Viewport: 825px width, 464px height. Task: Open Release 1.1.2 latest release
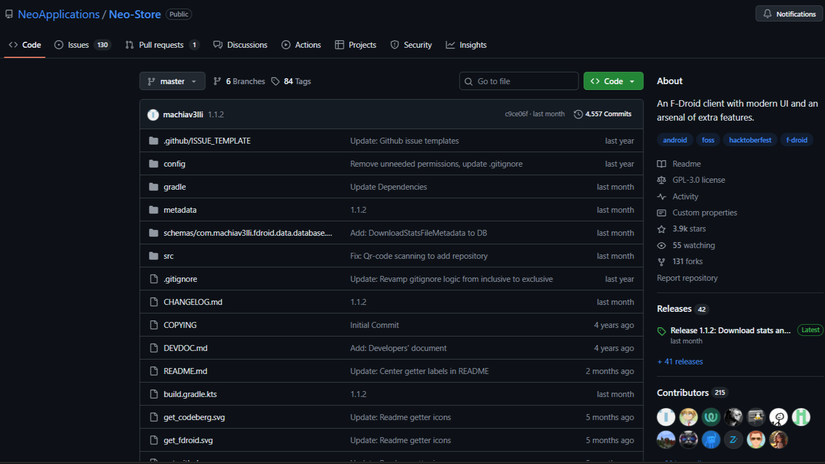click(x=730, y=330)
